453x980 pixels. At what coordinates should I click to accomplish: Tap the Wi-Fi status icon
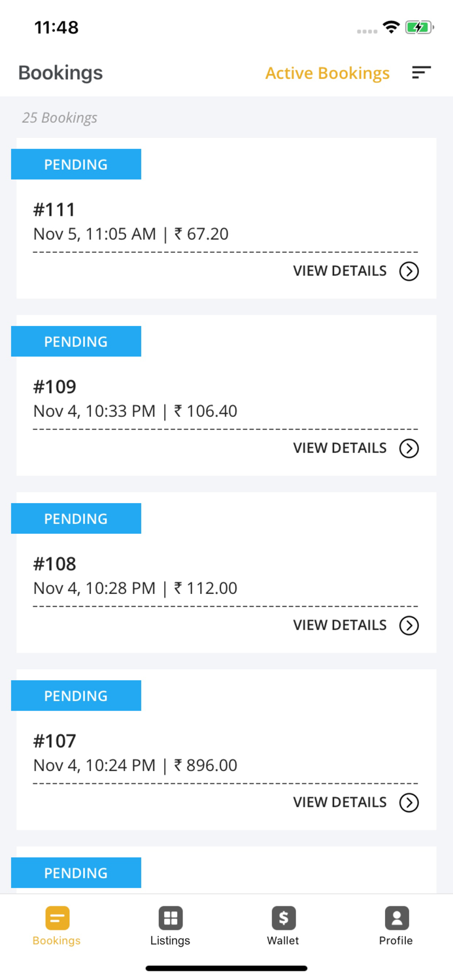point(391,27)
